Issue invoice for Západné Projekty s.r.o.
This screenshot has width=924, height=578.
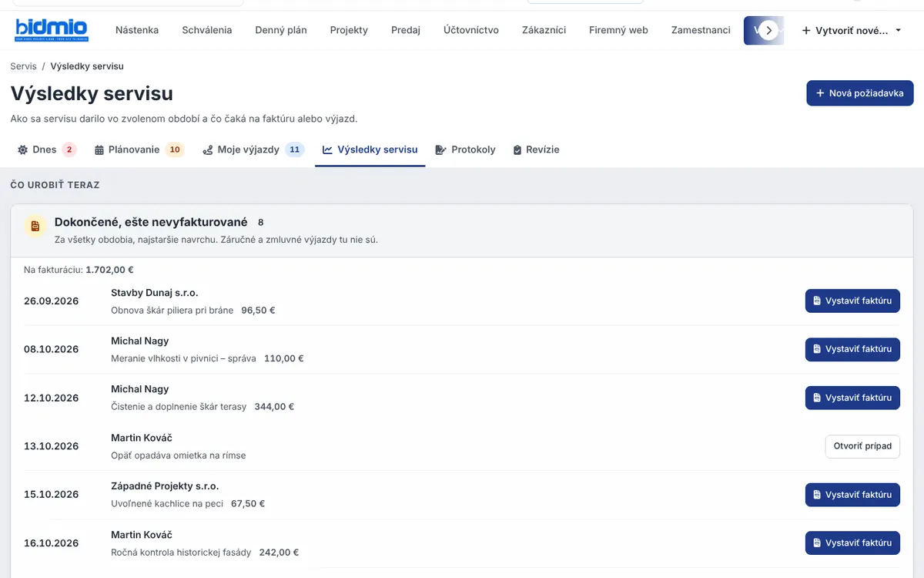coord(852,495)
